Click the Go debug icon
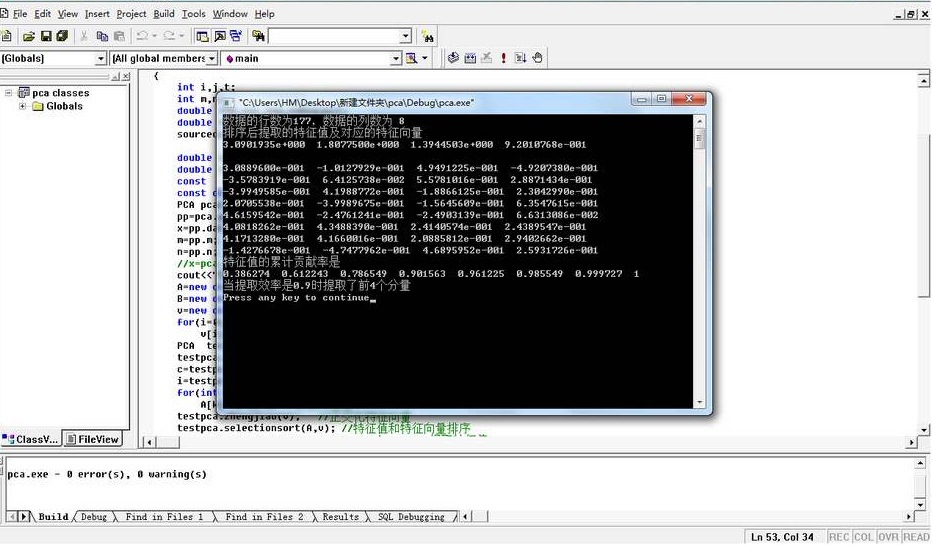Screen dimensions: 932x545 (520, 58)
